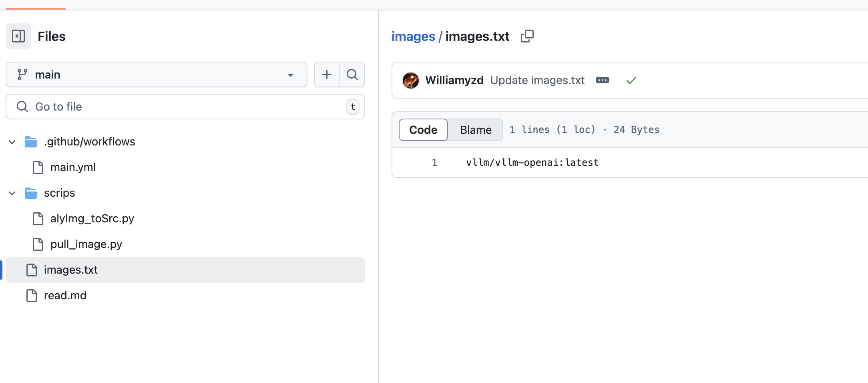Open main.yml in the file tree
The width and height of the screenshot is (868, 383).
click(73, 167)
